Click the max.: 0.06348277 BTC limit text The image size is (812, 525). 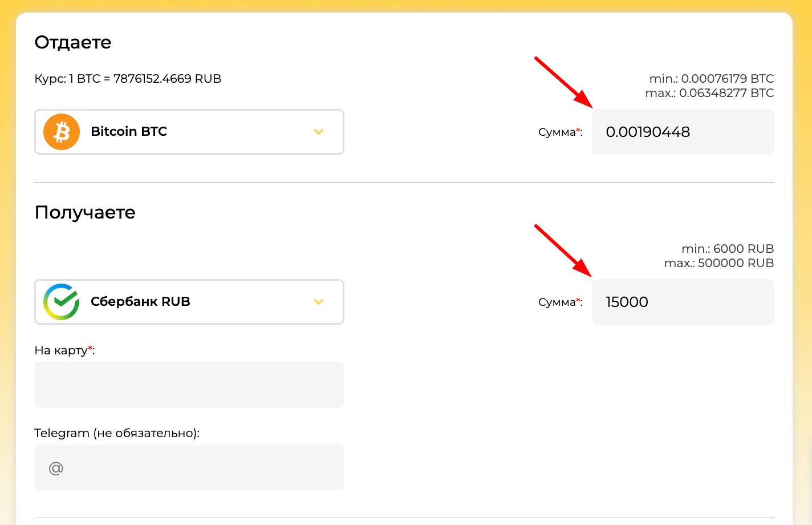[709, 93]
